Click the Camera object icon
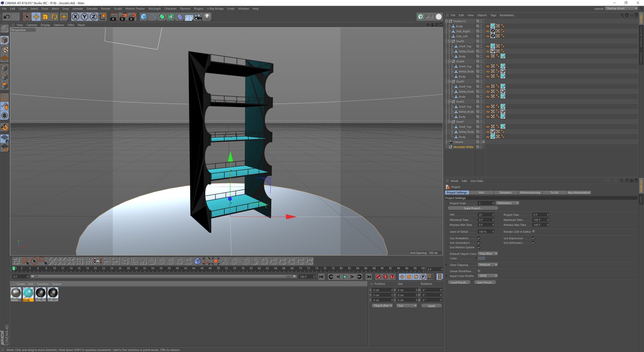The image size is (644, 352). 198,17
